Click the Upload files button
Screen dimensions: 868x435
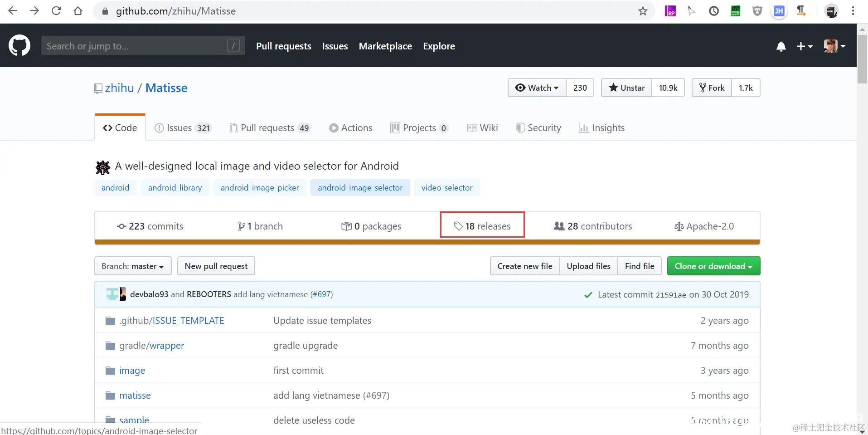589,266
